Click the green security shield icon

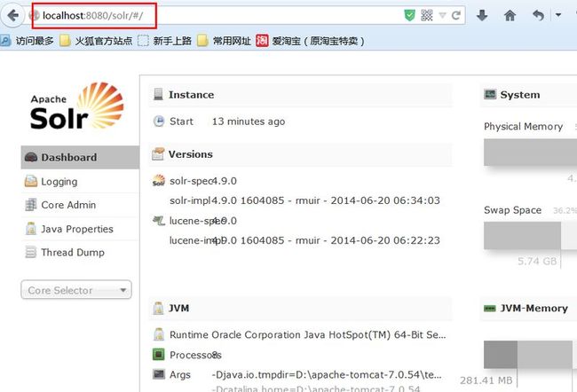click(409, 15)
